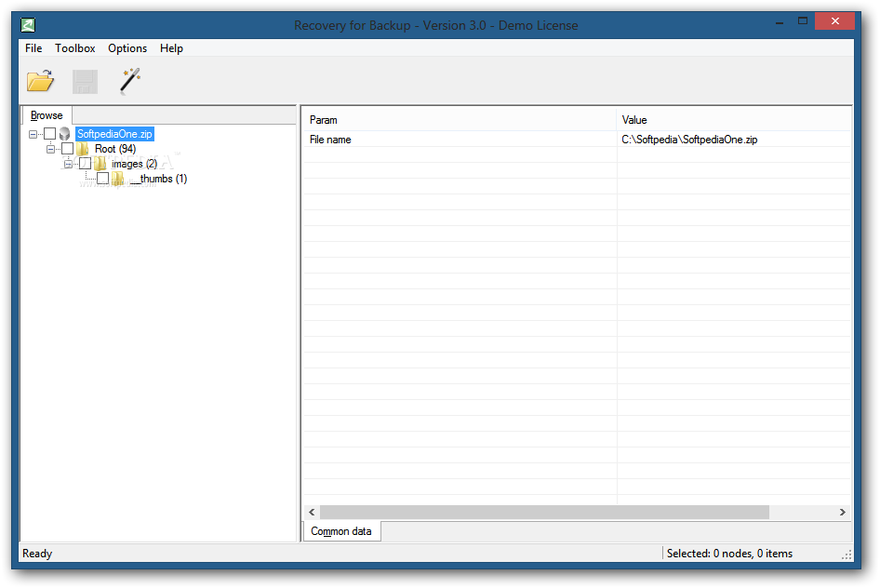Open the File menu

33,48
